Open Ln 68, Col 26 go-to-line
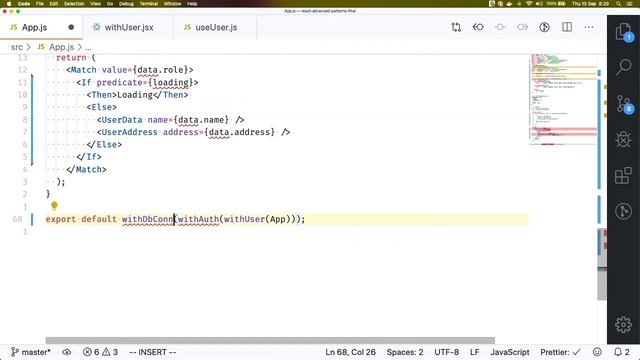Image resolution: width=640 pixels, height=360 pixels. (350, 352)
